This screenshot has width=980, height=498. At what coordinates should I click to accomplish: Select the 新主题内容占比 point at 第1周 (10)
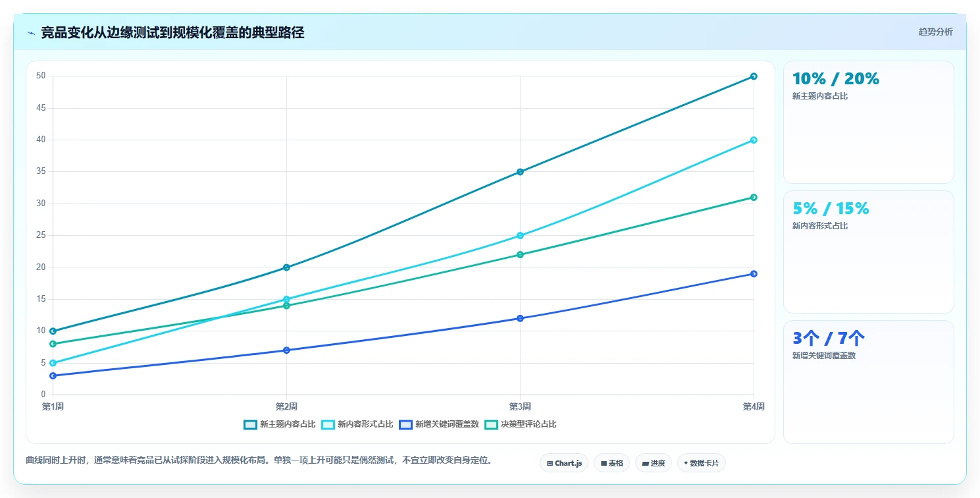coord(53,331)
